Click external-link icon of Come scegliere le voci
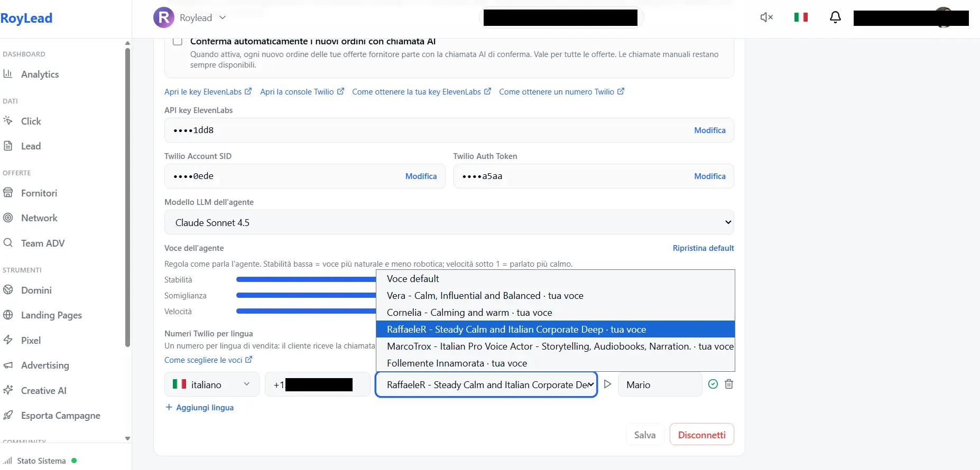Image resolution: width=980 pixels, height=470 pixels. [248, 360]
